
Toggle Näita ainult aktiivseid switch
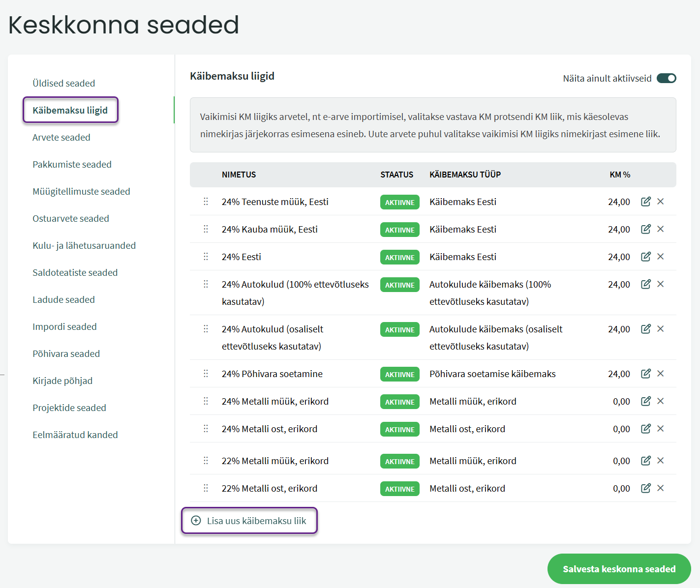click(666, 78)
